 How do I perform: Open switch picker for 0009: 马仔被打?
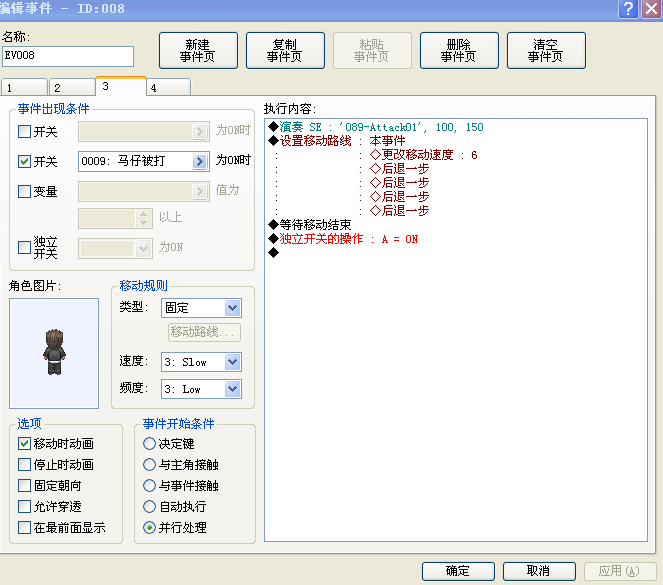coord(200,161)
